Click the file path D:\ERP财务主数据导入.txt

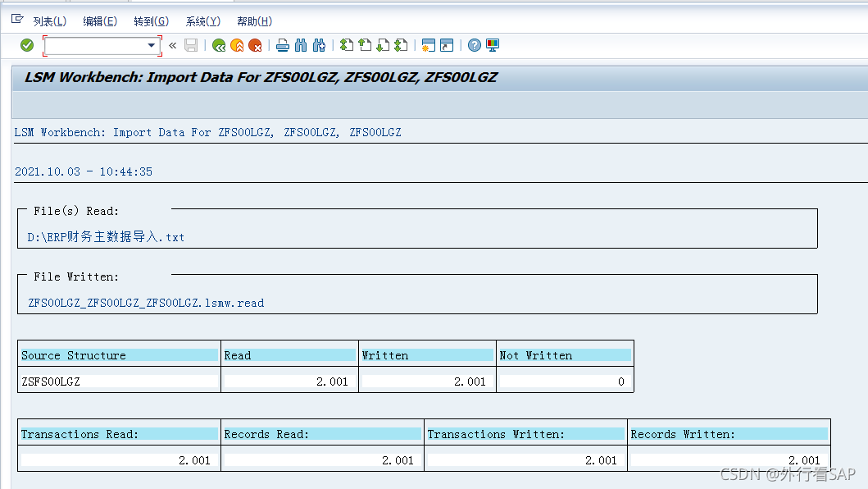[106, 237]
